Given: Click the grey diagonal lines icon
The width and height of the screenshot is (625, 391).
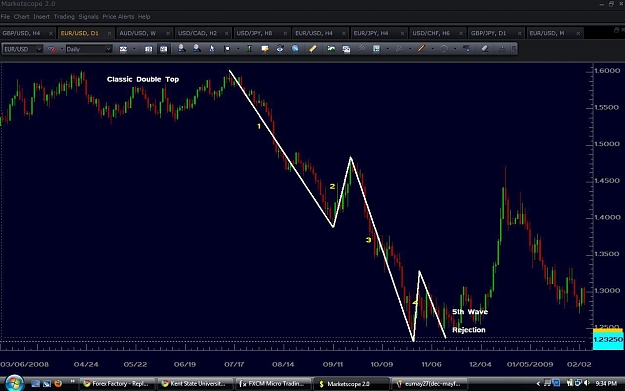Looking at the screenshot, I should [x=361, y=49].
